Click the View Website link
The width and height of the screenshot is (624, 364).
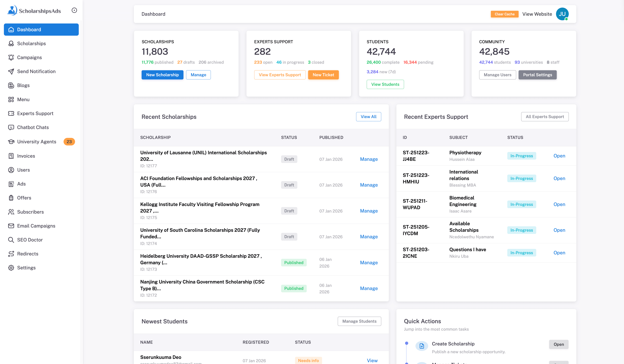(537, 14)
